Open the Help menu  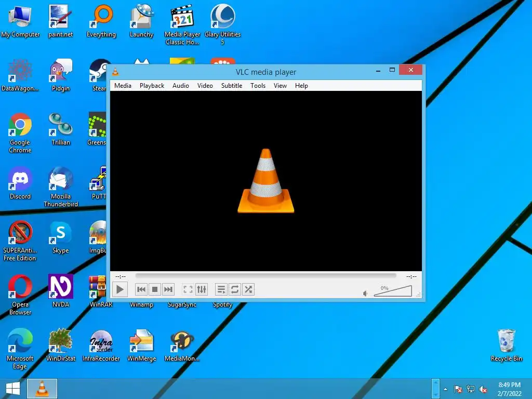[302, 86]
